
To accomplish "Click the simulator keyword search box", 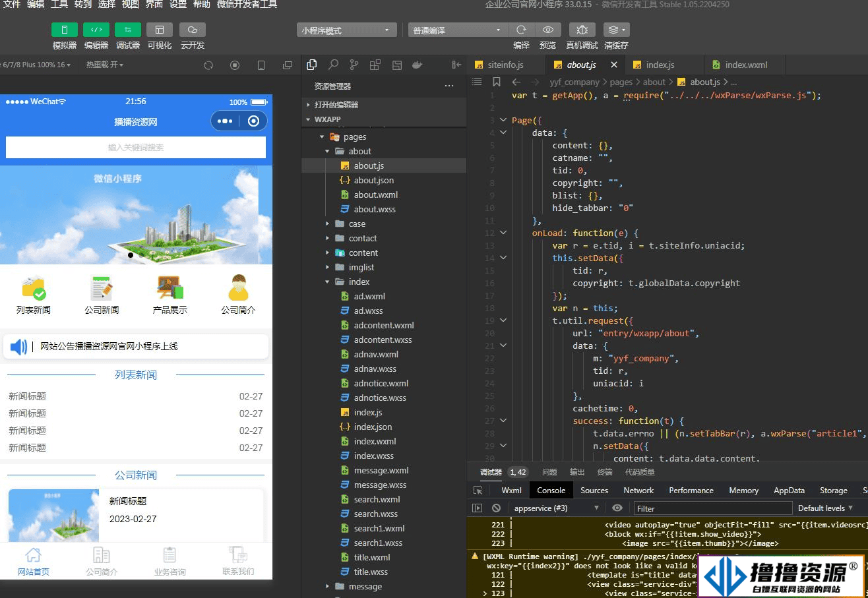I will [136, 148].
